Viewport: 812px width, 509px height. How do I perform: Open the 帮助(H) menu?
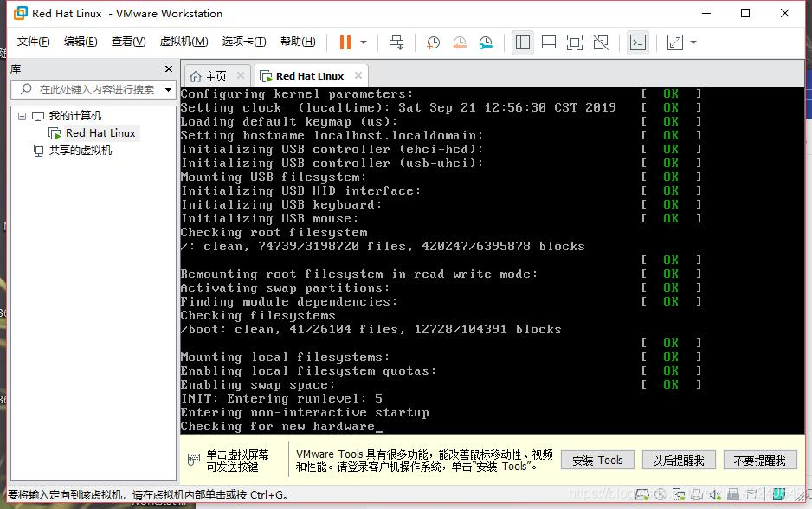[x=298, y=42]
